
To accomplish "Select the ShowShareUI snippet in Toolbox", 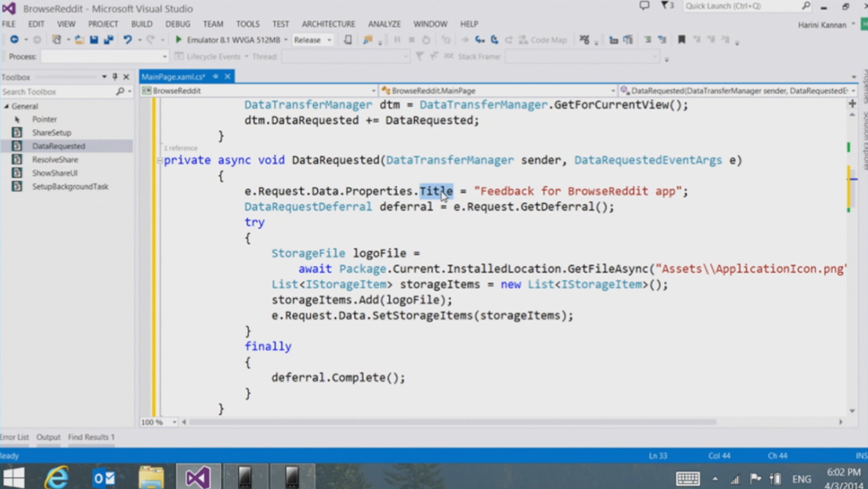I will (x=54, y=173).
